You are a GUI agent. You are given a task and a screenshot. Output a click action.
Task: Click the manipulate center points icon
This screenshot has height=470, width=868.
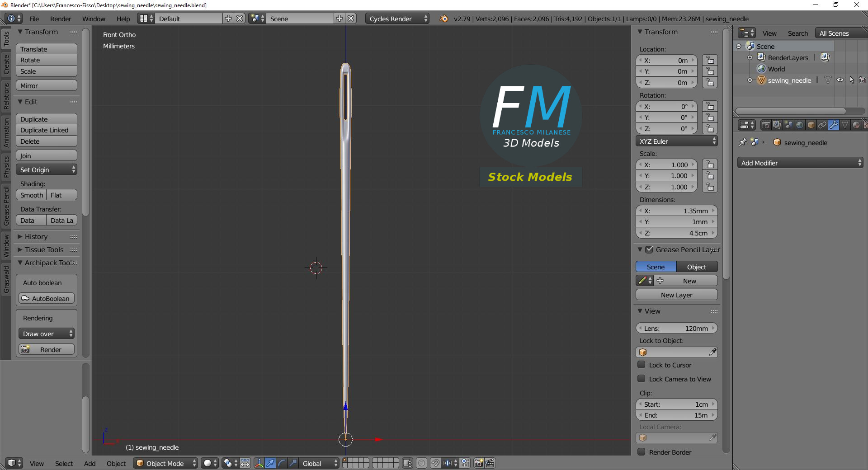click(x=245, y=463)
